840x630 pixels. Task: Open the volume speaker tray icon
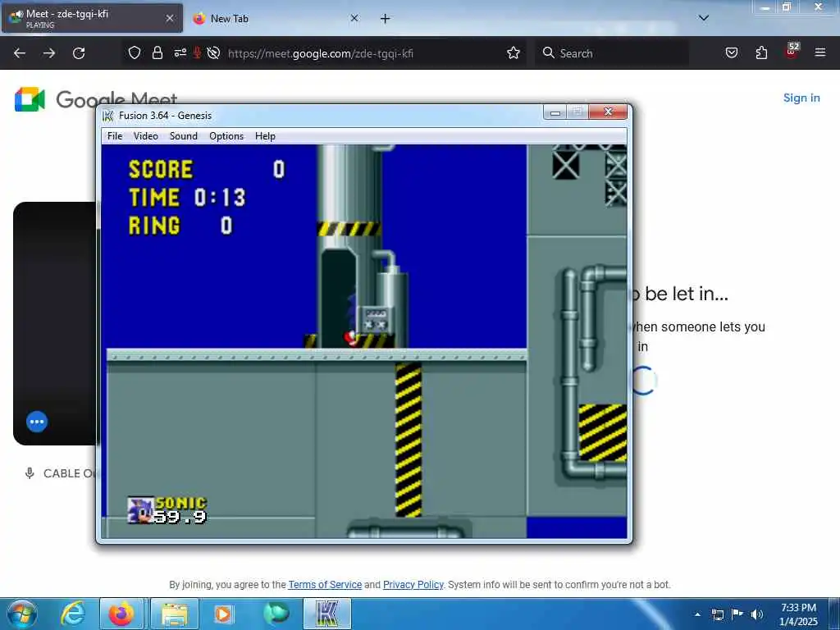coord(756,614)
